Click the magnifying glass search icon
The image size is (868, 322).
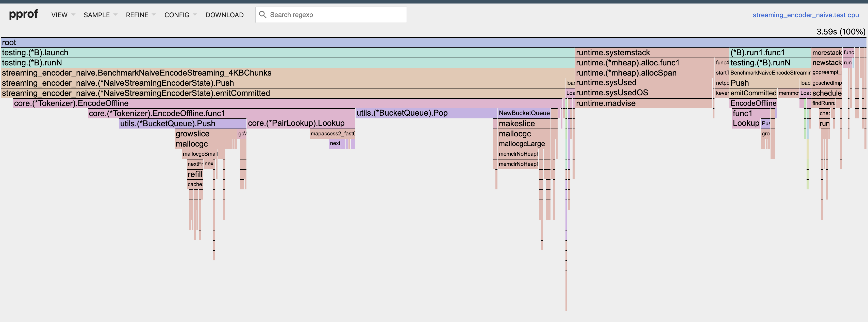pos(263,14)
